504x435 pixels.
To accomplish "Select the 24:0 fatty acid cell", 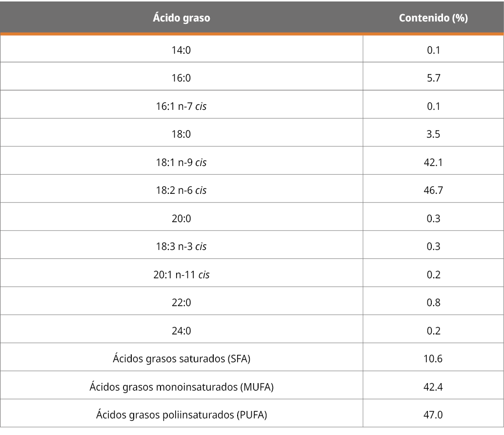I will click(181, 331).
